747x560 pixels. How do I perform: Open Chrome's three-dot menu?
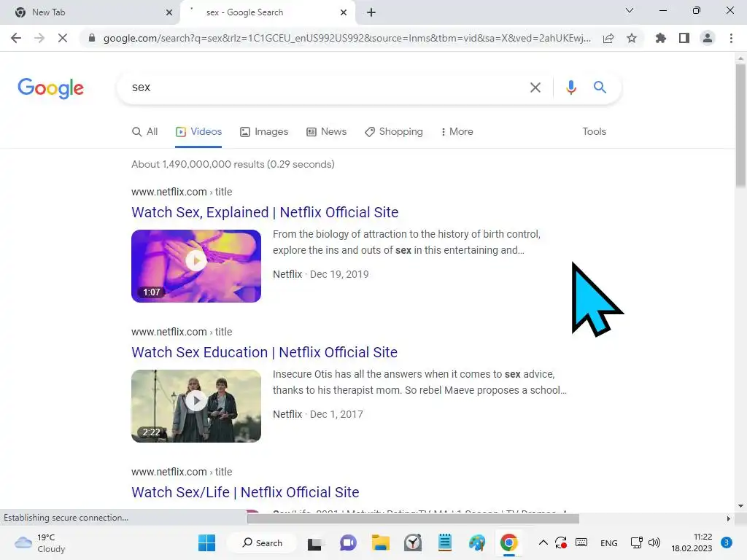731,38
